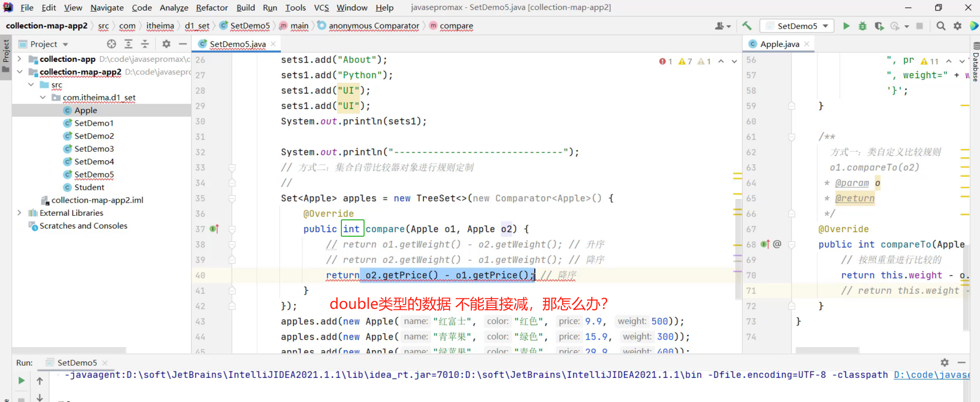The height and width of the screenshot is (402, 980).
Task: Fold the compare method at line 37
Action: pos(232,229)
